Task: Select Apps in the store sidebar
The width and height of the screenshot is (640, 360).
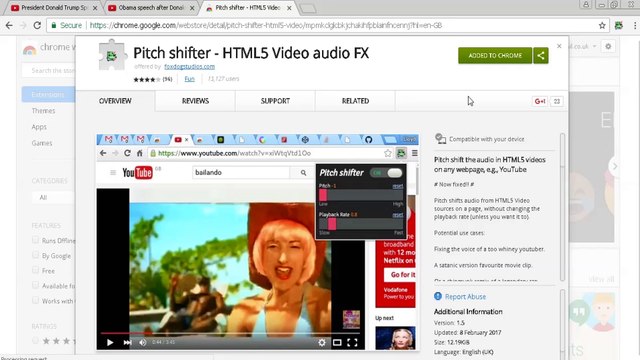Action: point(39,127)
